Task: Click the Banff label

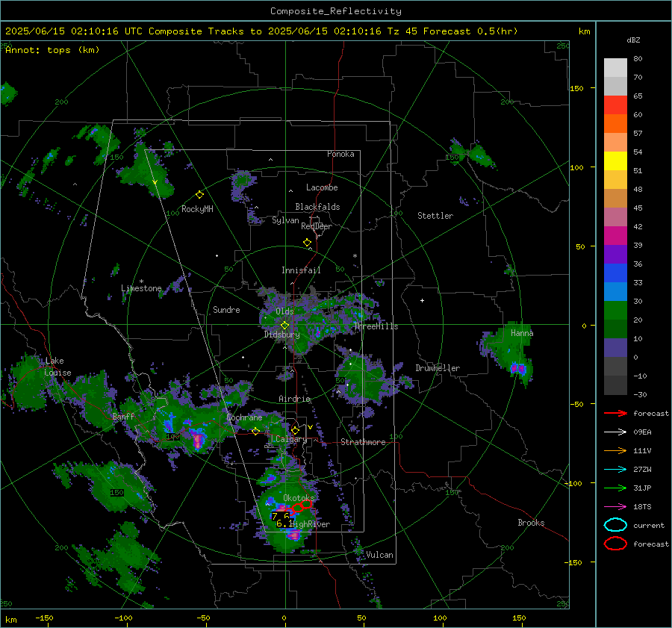Action: [123, 417]
